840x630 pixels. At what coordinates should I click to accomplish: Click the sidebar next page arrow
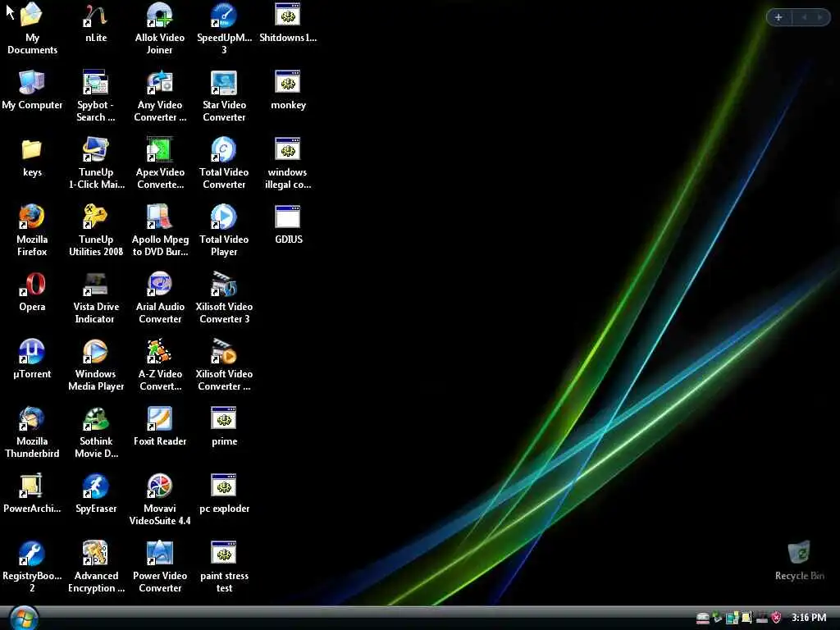pyautogui.click(x=819, y=18)
